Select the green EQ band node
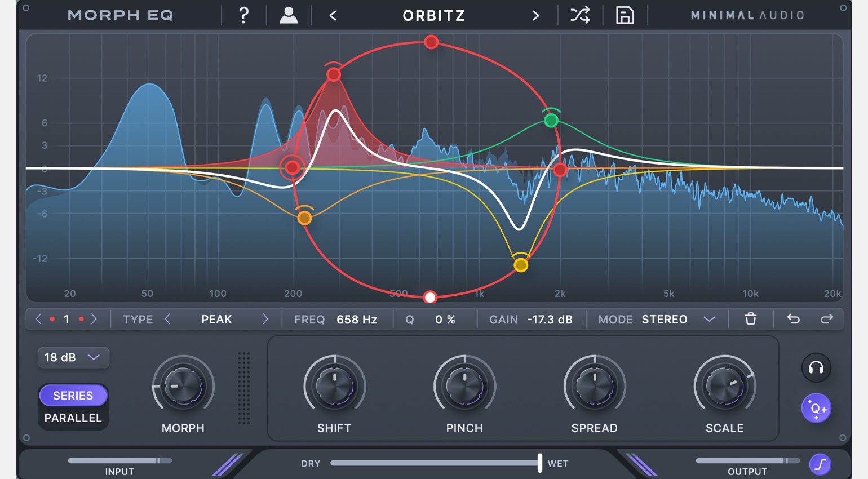 coord(551,120)
